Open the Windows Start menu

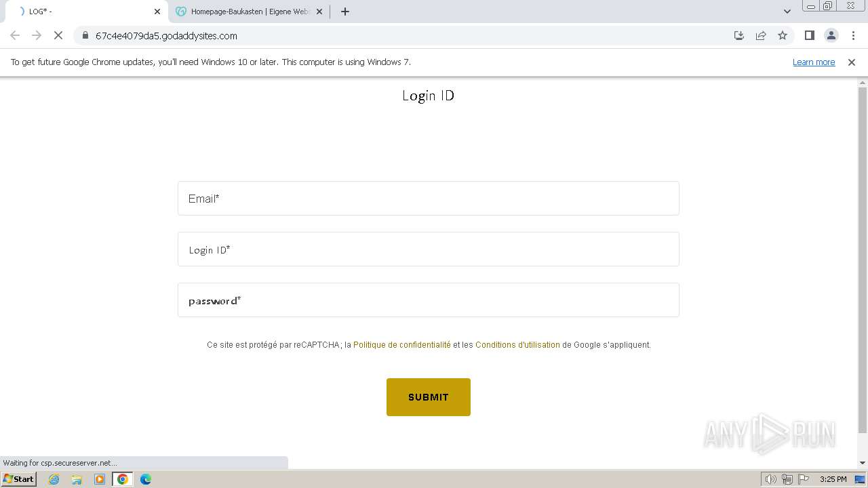coord(18,479)
